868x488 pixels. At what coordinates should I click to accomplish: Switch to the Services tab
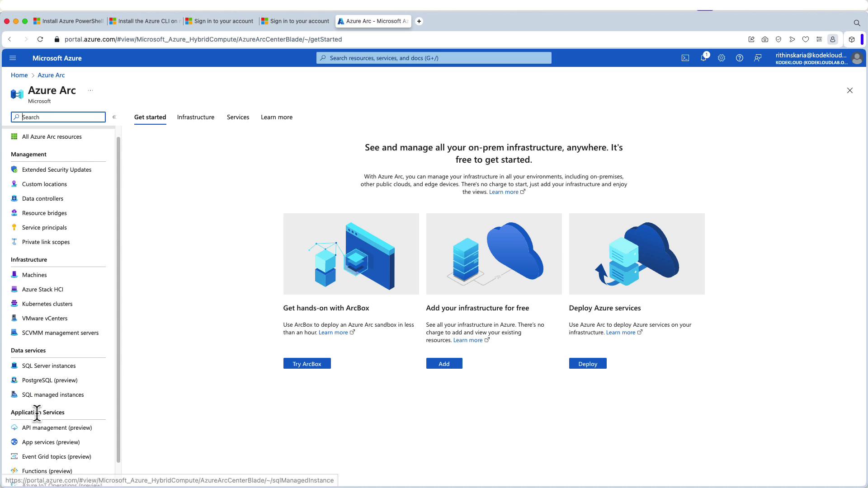pos(238,117)
